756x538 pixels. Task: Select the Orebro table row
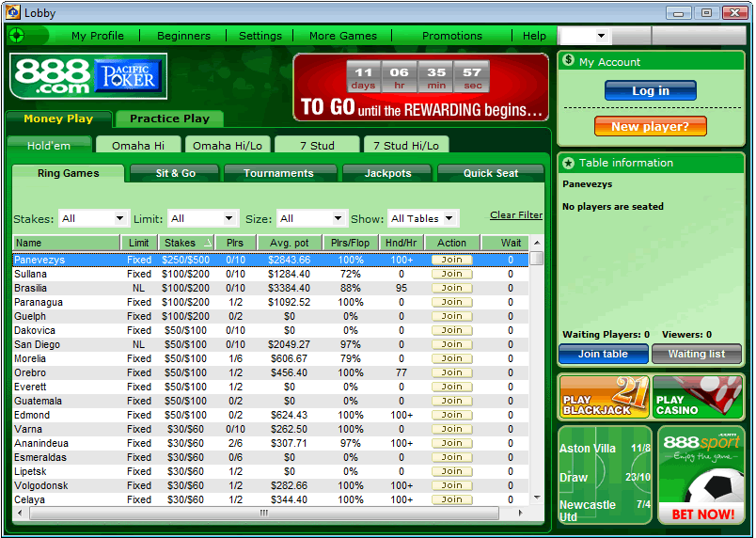[271, 372]
